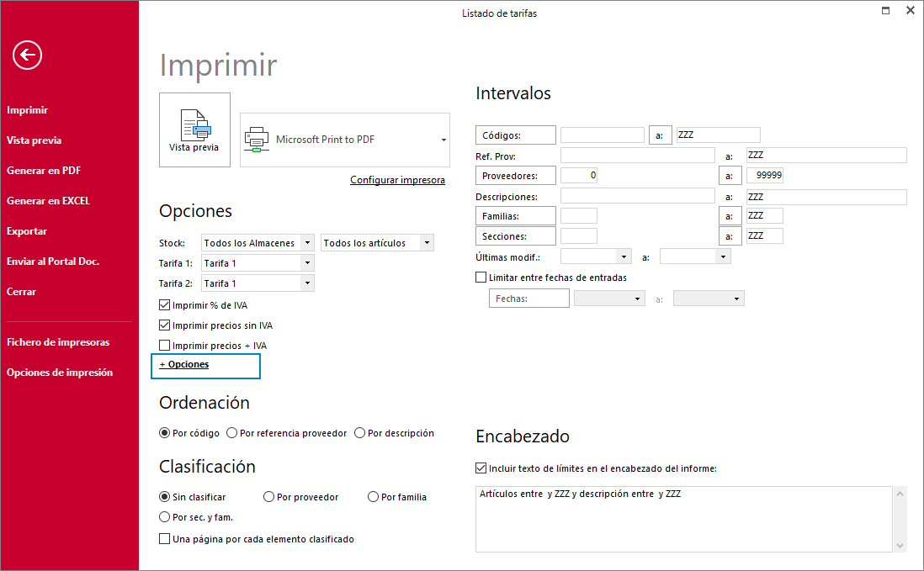Open Opciones de impresión

(x=60, y=373)
